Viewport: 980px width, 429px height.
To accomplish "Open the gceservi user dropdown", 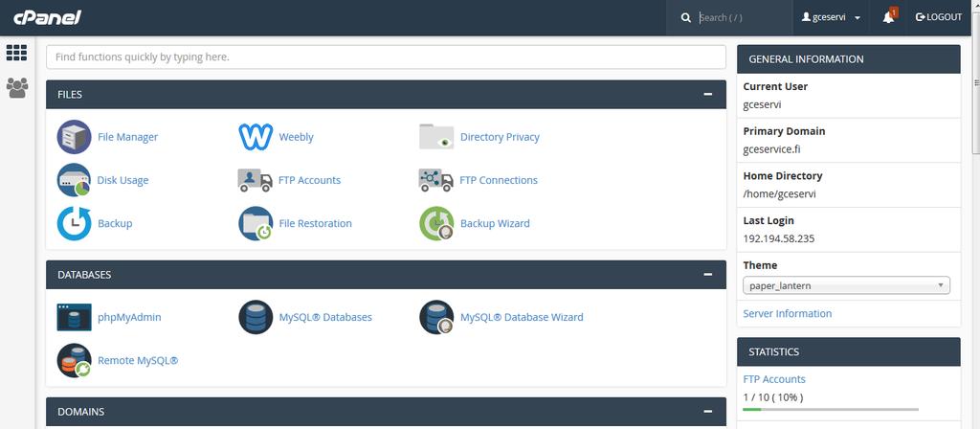I will [832, 17].
